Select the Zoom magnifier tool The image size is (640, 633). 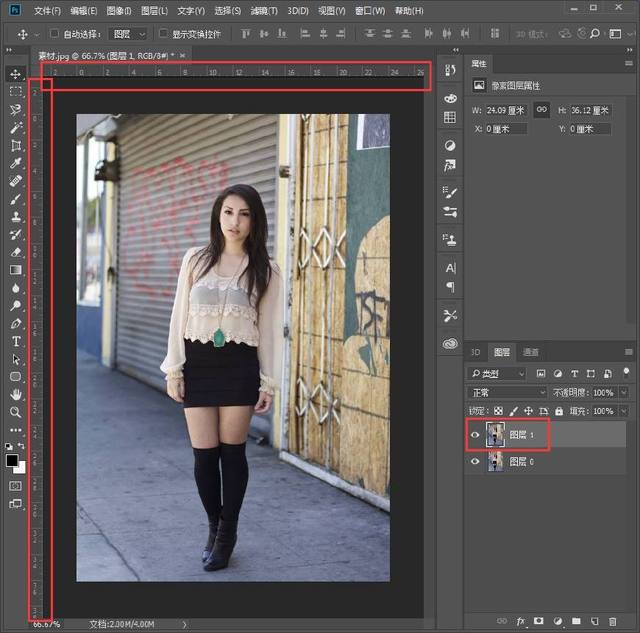pyautogui.click(x=16, y=412)
